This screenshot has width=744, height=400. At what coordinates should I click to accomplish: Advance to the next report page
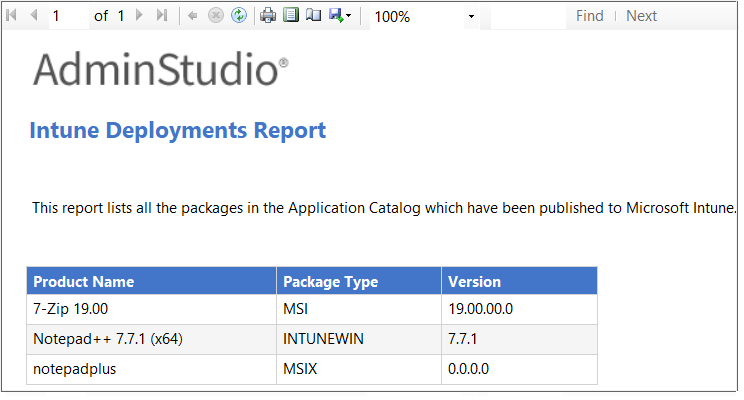point(139,16)
